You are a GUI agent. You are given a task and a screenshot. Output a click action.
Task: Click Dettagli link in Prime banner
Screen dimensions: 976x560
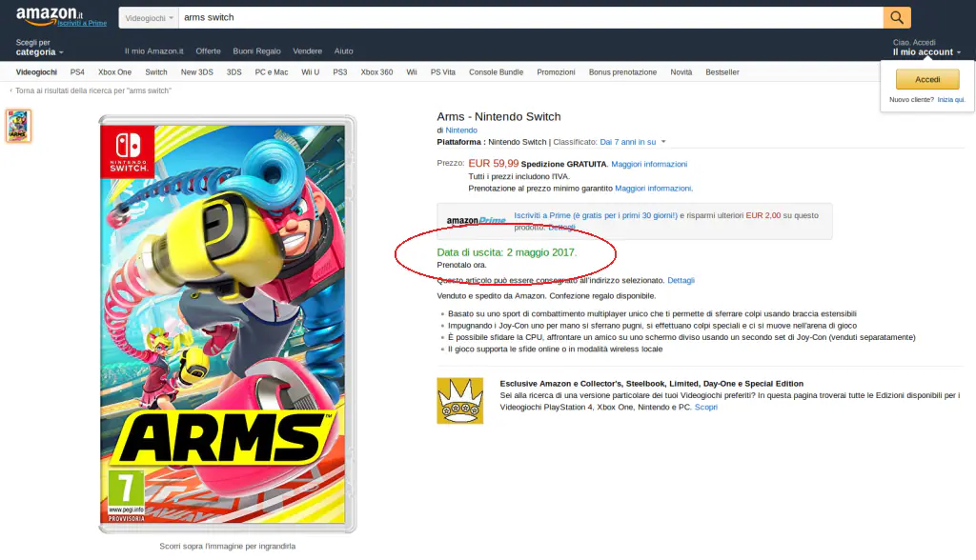pyautogui.click(x=561, y=227)
